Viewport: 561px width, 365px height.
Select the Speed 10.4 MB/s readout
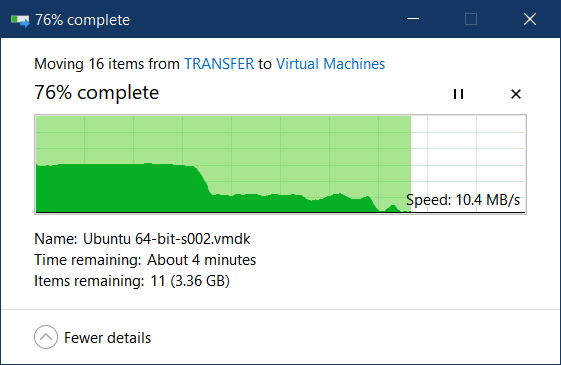463,200
